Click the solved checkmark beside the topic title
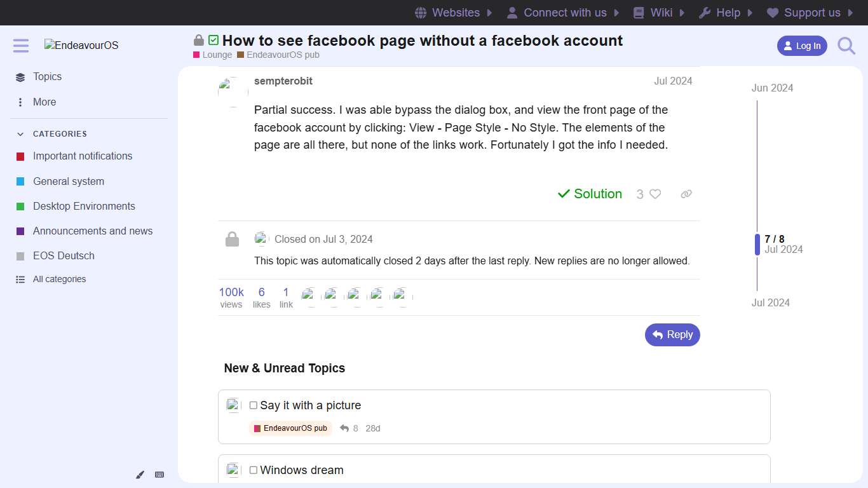The image size is (868, 488). pyautogui.click(x=212, y=39)
